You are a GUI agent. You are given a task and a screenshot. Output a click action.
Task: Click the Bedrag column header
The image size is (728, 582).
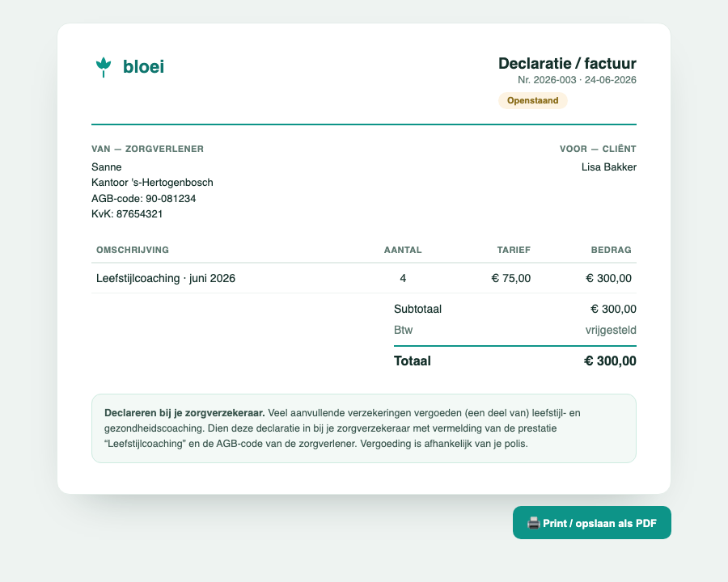pyautogui.click(x=611, y=250)
